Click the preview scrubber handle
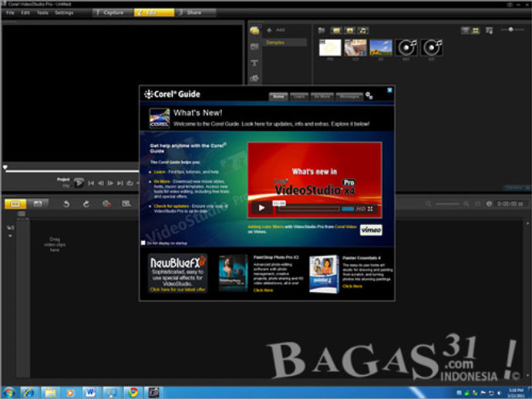The image size is (532, 399). click(5, 167)
